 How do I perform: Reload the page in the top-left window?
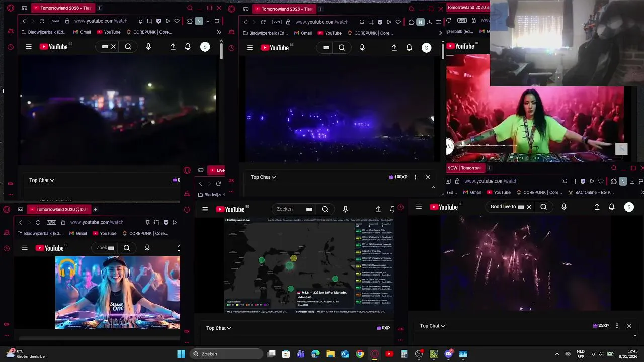pyautogui.click(x=42, y=21)
